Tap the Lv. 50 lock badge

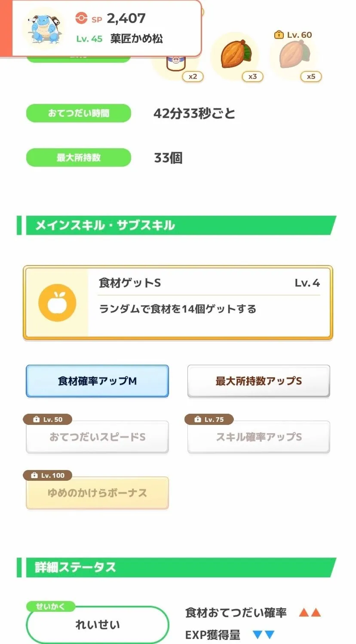tap(48, 419)
